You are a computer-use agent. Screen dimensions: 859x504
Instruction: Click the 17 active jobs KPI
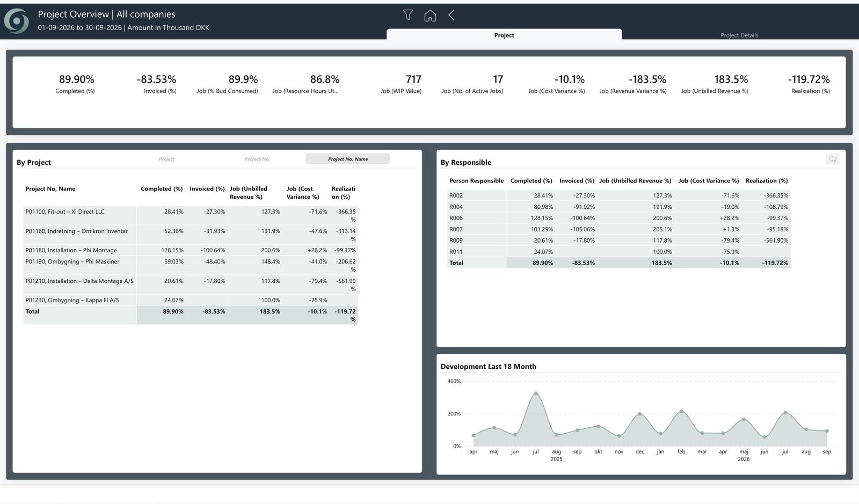click(472, 84)
